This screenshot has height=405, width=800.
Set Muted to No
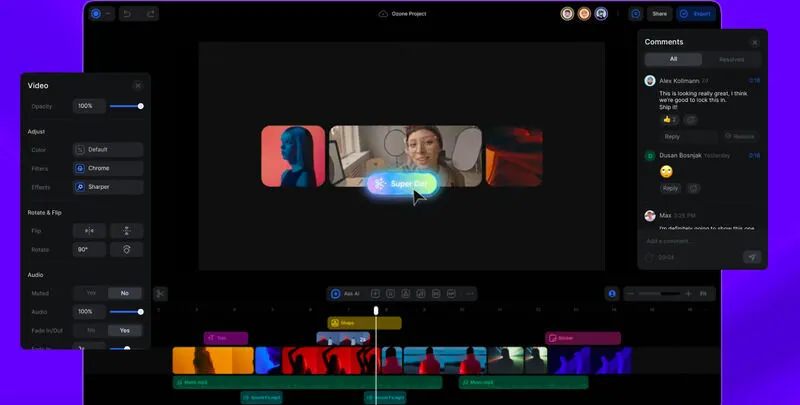coord(124,293)
